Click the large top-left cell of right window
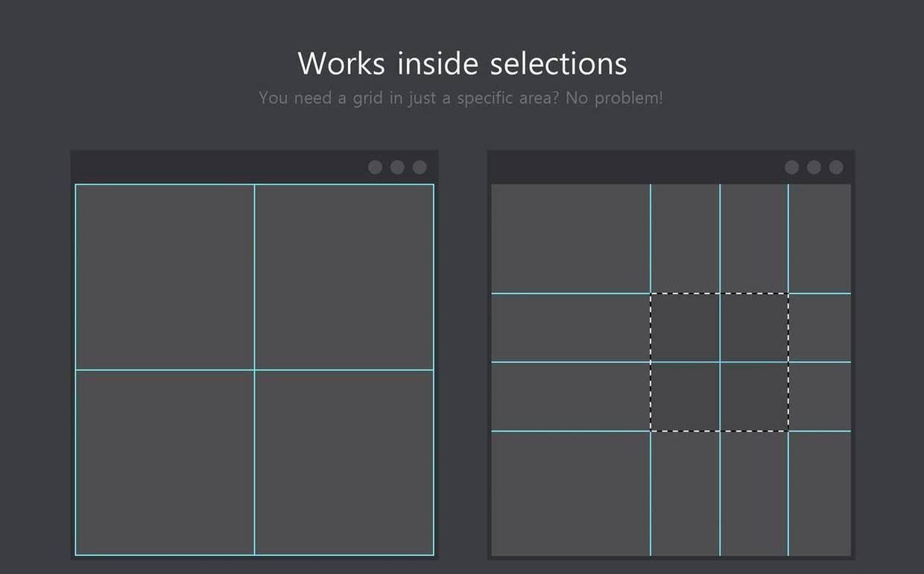Screen dimensions: 924x574 [x=571, y=239]
